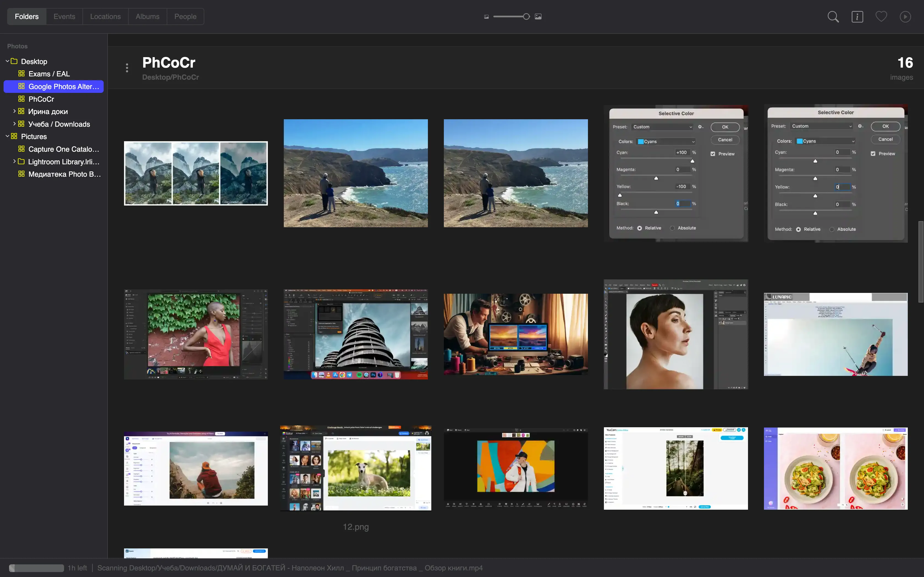Open the info panel icon

coord(857,17)
